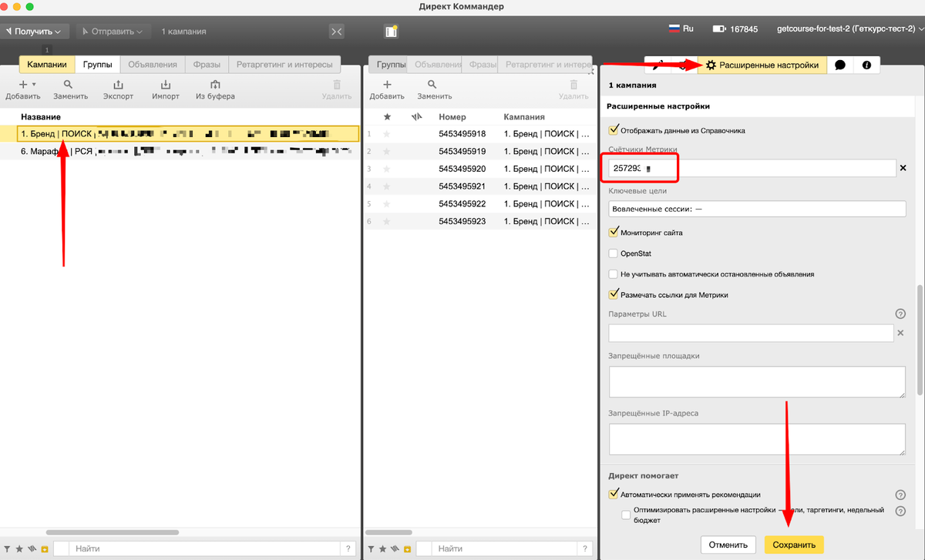
Task: Click the Счётчики Метрики input field
Action: (x=752, y=167)
